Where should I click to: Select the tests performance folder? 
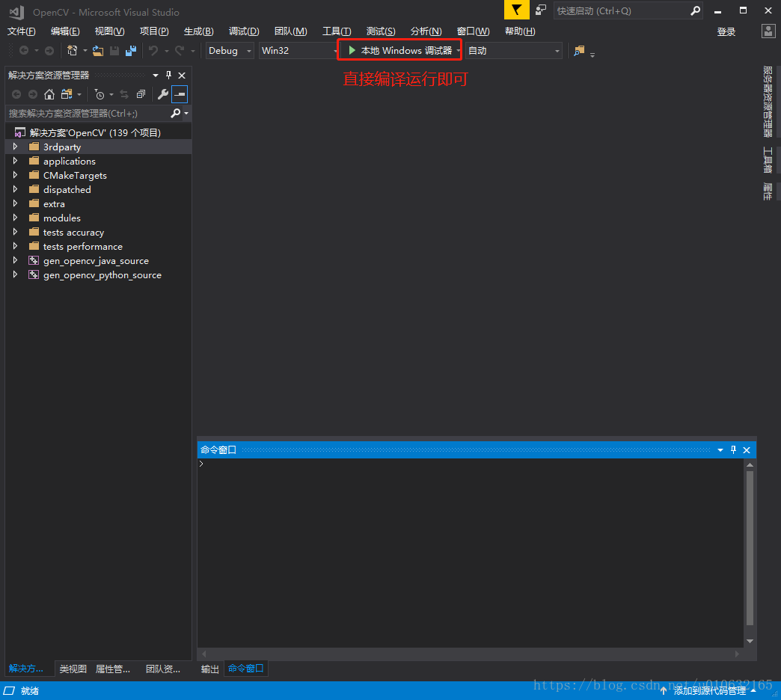pos(83,247)
